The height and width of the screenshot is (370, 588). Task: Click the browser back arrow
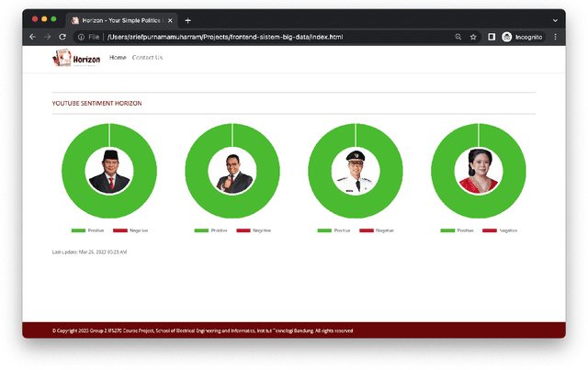33,37
